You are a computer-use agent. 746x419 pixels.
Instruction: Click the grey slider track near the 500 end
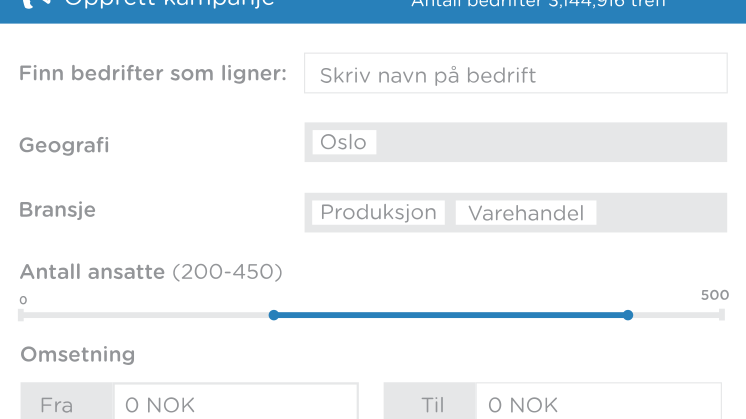(678, 315)
